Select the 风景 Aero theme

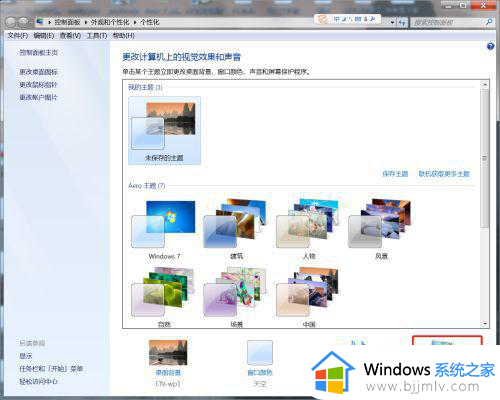[x=381, y=228]
